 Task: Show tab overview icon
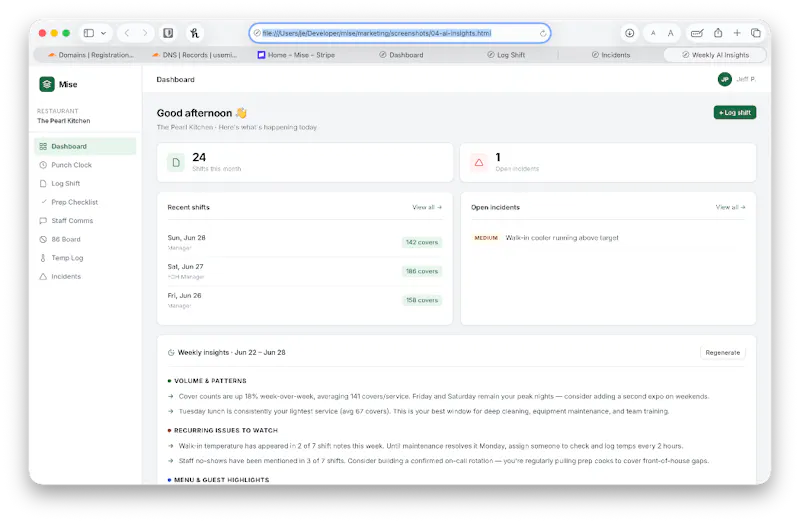pos(756,33)
